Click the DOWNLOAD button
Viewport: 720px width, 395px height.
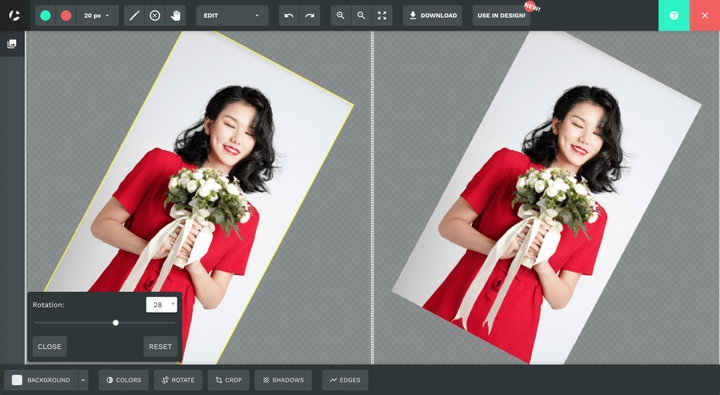tap(433, 16)
